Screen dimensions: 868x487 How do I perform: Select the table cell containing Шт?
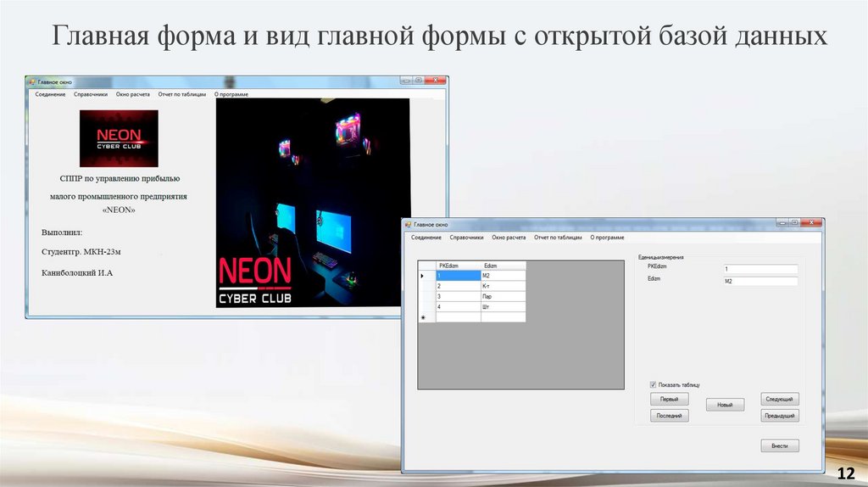504,307
